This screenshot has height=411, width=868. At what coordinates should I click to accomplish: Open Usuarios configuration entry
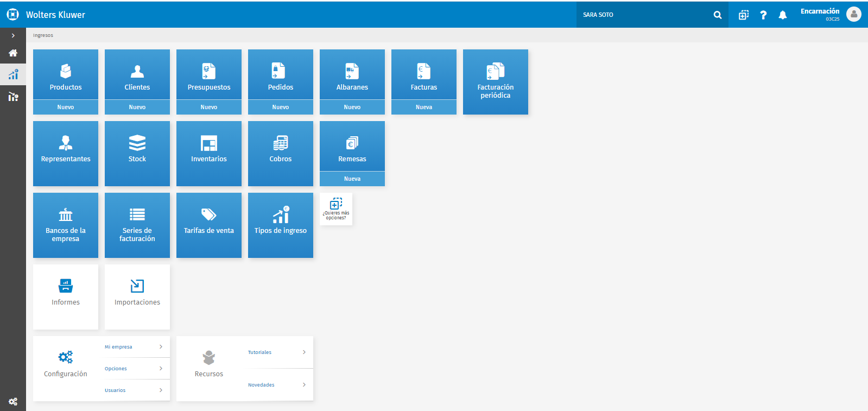(x=137, y=390)
